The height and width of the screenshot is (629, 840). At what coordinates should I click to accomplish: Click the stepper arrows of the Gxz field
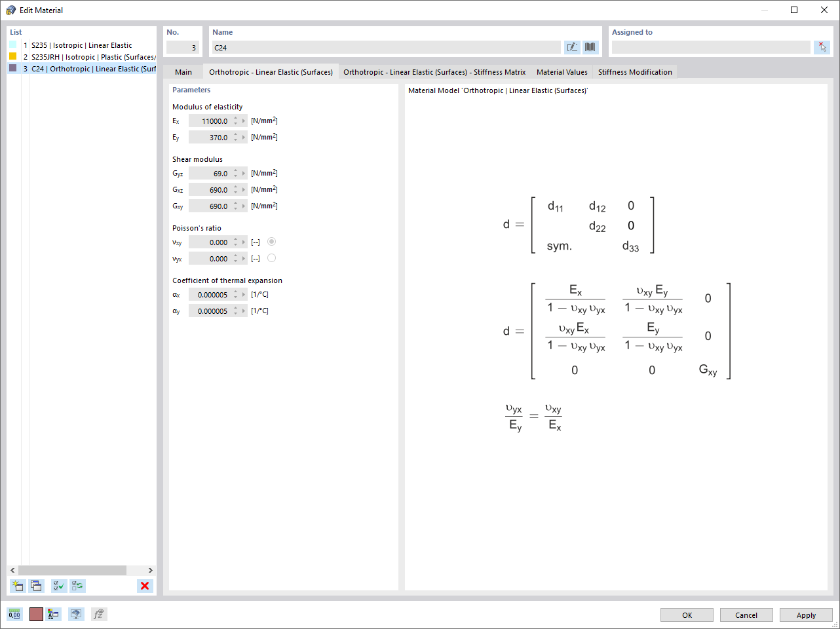pos(236,190)
